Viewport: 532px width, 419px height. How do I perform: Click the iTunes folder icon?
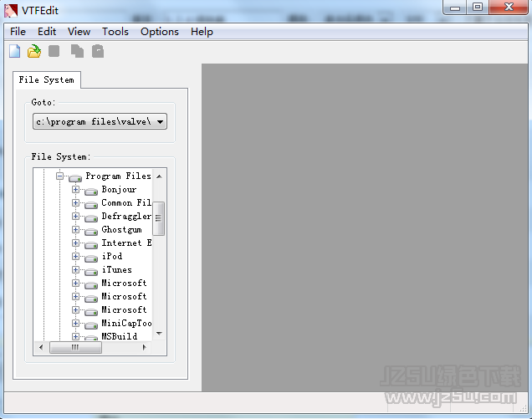coord(91,272)
